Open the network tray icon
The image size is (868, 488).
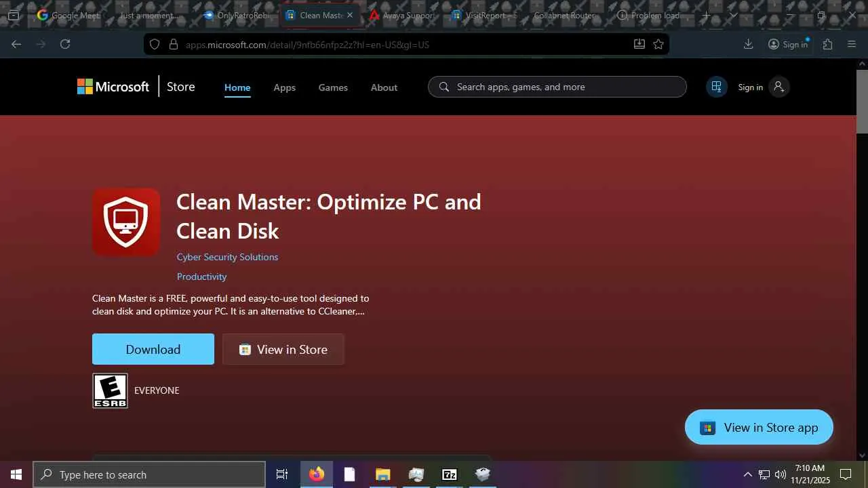click(x=764, y=474)
